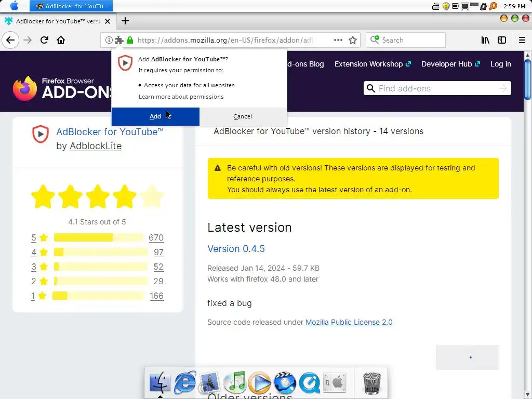Viewport: 532px width, 399px height.
Task: Click the 2:59 PM clock
Action: pos(514,6)
